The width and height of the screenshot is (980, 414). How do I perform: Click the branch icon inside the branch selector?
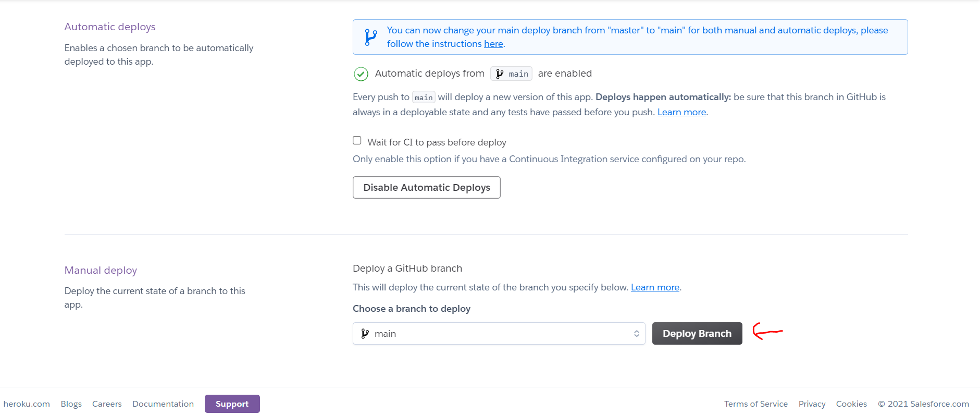(365, 334)
